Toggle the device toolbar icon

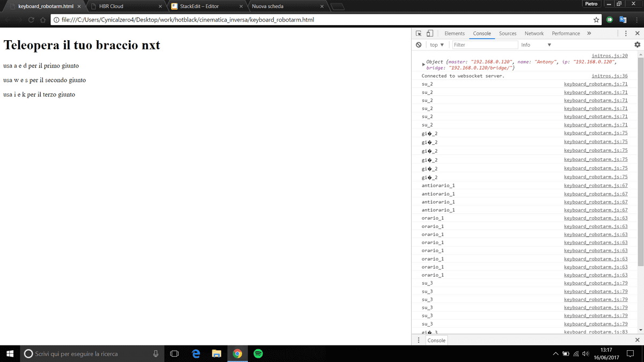429,33
